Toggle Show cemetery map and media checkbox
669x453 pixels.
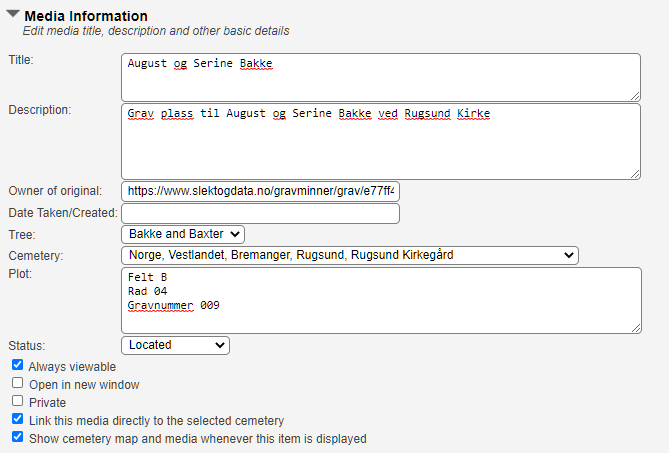coord(17,438)
